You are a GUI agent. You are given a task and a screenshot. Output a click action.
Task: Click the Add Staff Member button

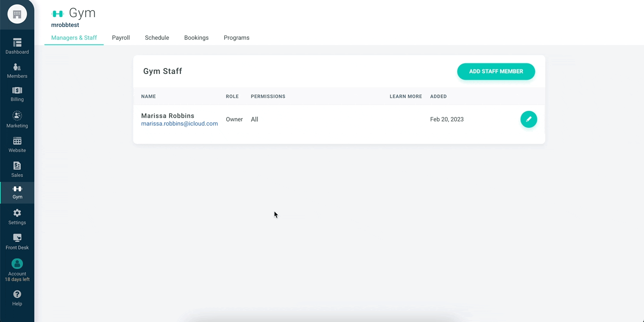tap(496, 72)
